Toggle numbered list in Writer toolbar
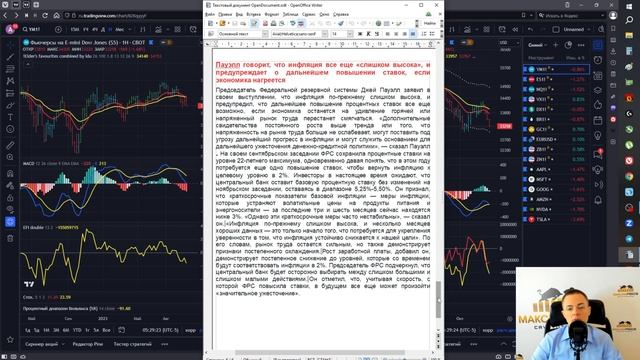640x360 pixels. pyautogui.click(x=424, y=34)
